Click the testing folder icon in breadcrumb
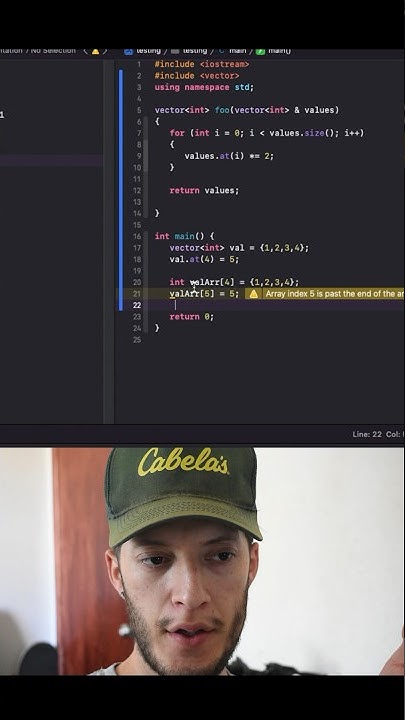 175,51
